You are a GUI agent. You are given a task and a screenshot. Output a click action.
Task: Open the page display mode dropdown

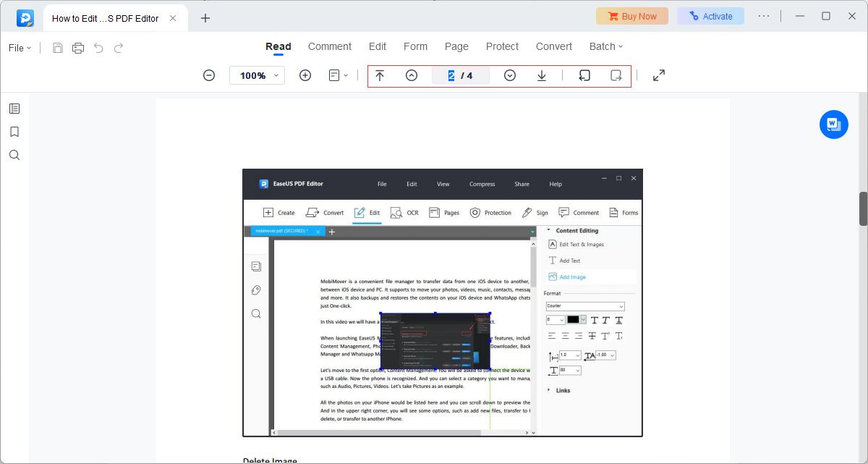[339, 75]
